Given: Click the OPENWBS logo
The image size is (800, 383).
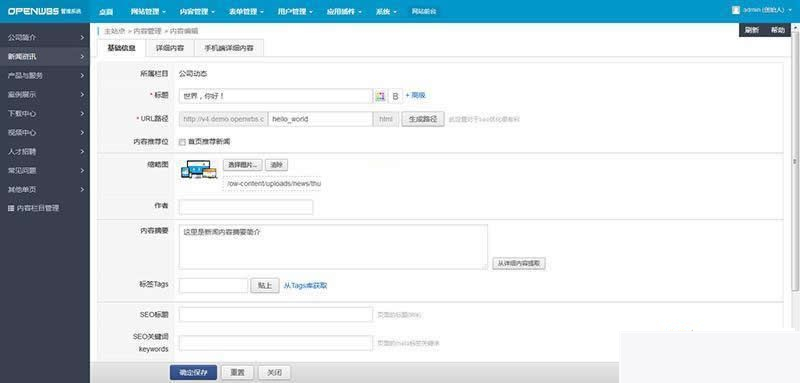Looking at the screenshot, I should (44, 11).
